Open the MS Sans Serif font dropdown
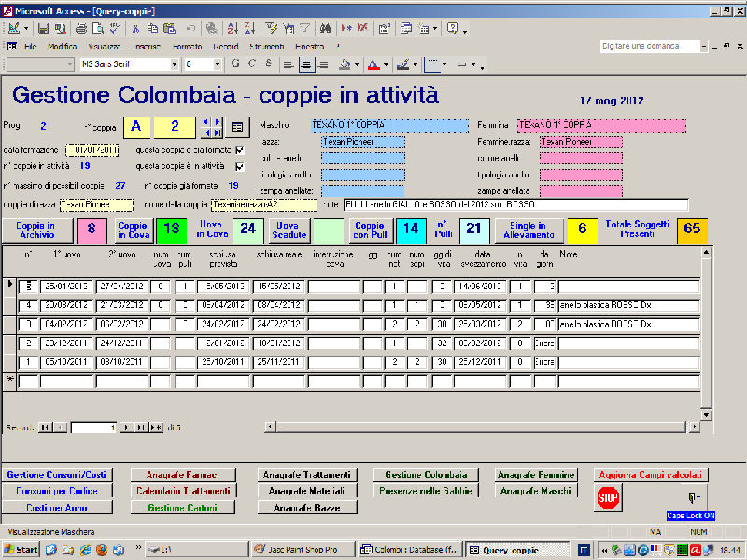This screenshot has height=560, width=747. 175,64
